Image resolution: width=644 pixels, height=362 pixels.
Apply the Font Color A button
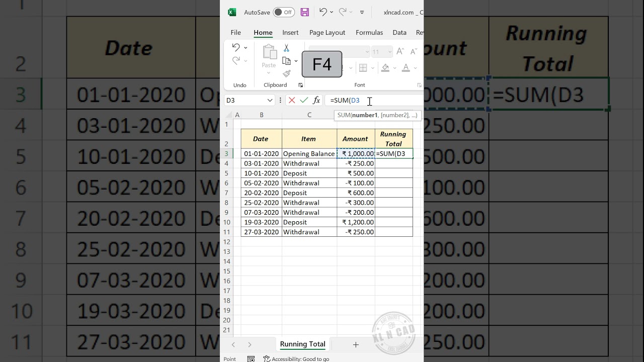(x=407, y=67)
